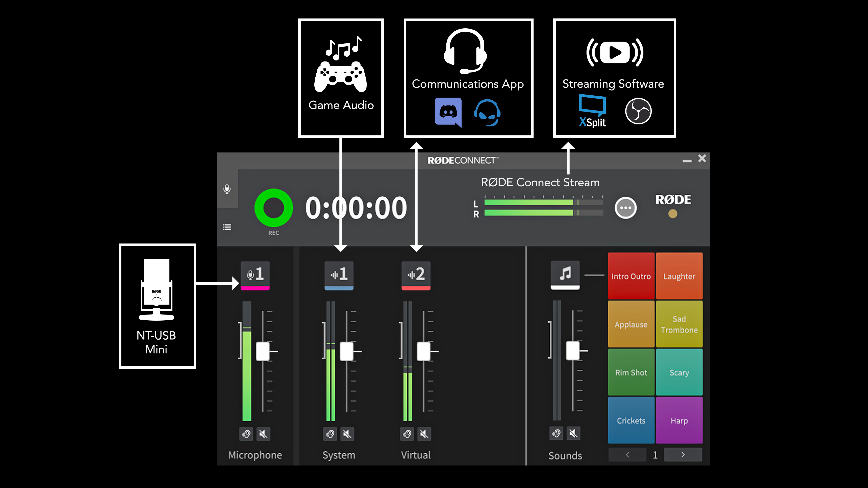868x488 pixels.
Task: Trigger the Crickets sound pad
Action: click(631, 420)
